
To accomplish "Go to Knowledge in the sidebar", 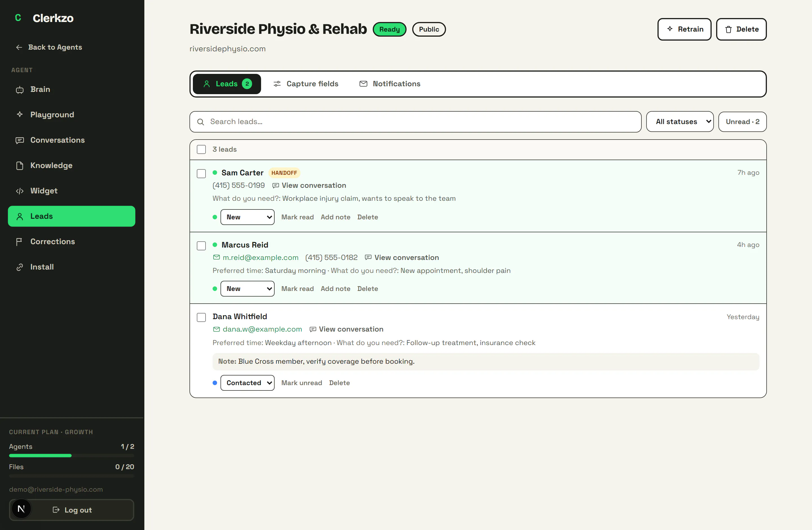I will tap(72, 165).
